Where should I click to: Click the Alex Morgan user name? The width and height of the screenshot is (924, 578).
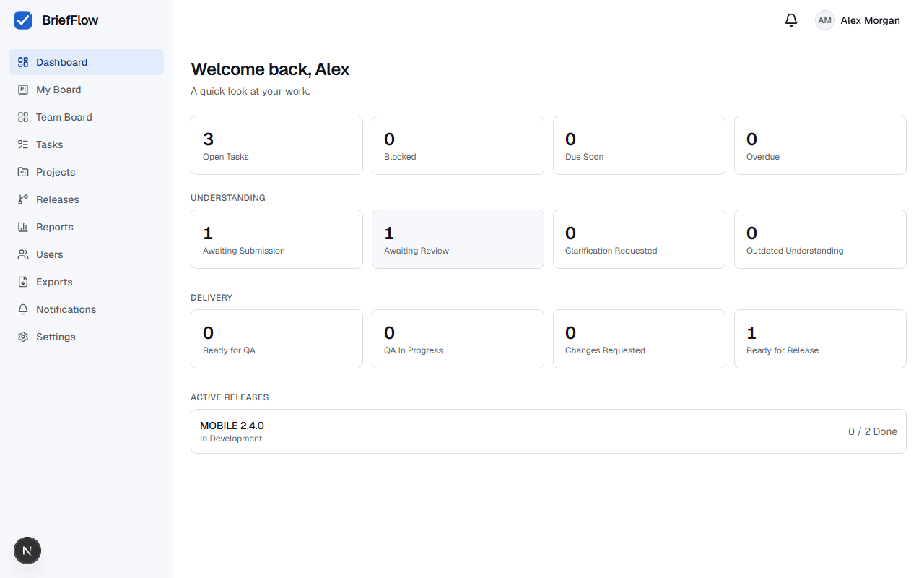pos(870,20)
